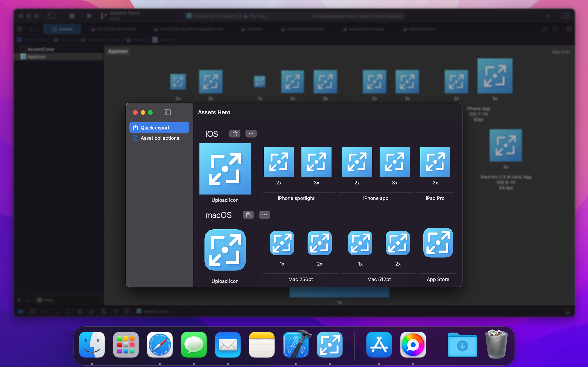The height and width of the screenshot is (367, 588).
Task: Select Quick export in sidebar
Action: point(159,128)
